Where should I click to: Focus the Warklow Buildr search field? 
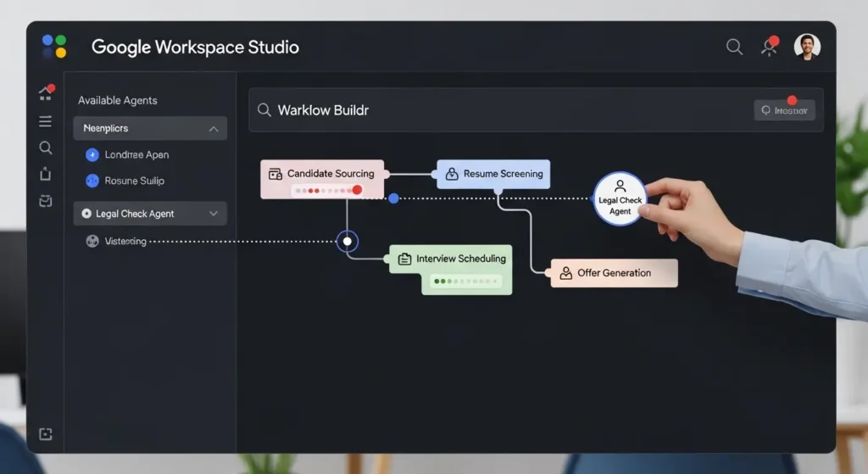pos(536,109)
